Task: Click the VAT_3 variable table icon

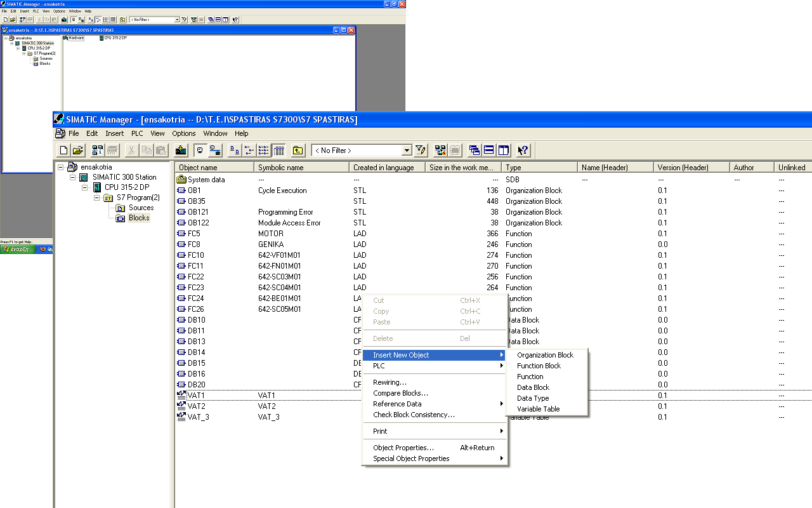Action: [181, 417]
